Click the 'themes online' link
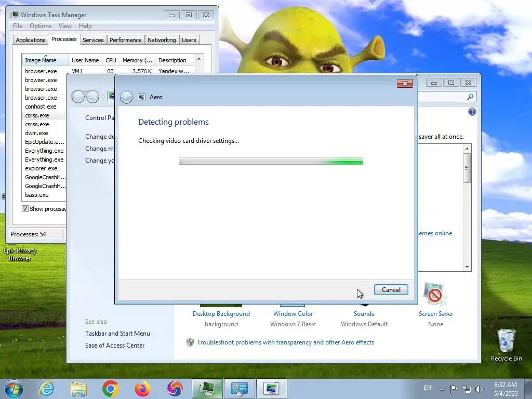 [435, 233]
